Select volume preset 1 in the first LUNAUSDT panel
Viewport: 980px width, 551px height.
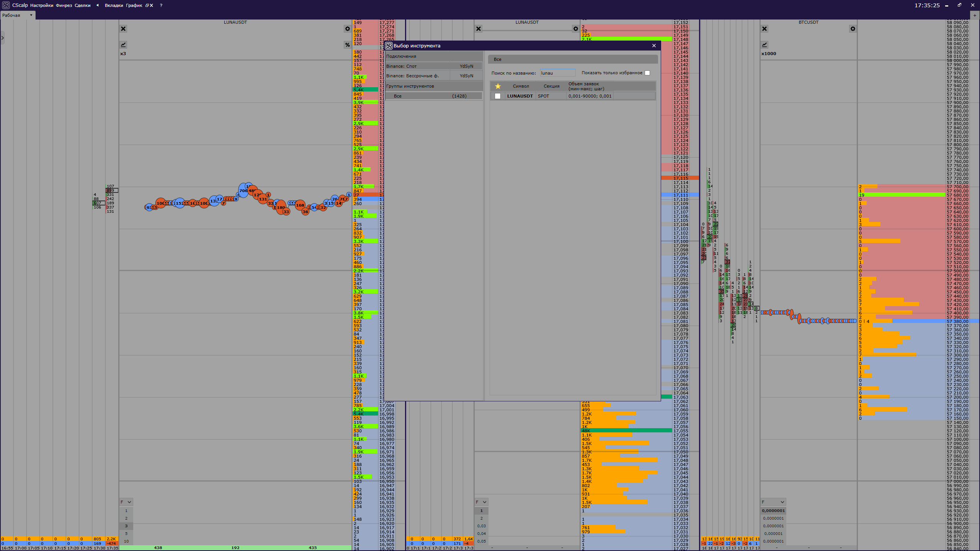126,511
